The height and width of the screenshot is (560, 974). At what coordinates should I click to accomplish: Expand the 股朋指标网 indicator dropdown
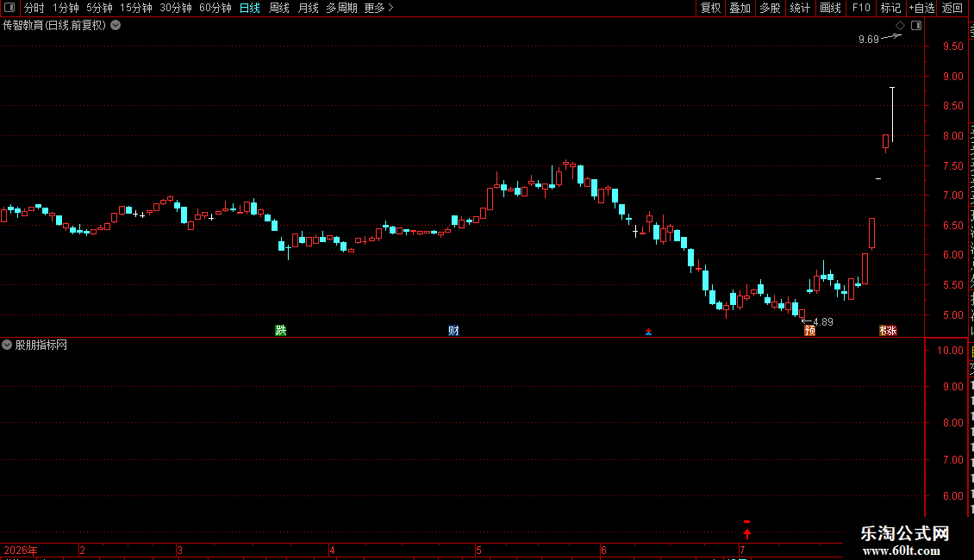click(x=7, y=345)
